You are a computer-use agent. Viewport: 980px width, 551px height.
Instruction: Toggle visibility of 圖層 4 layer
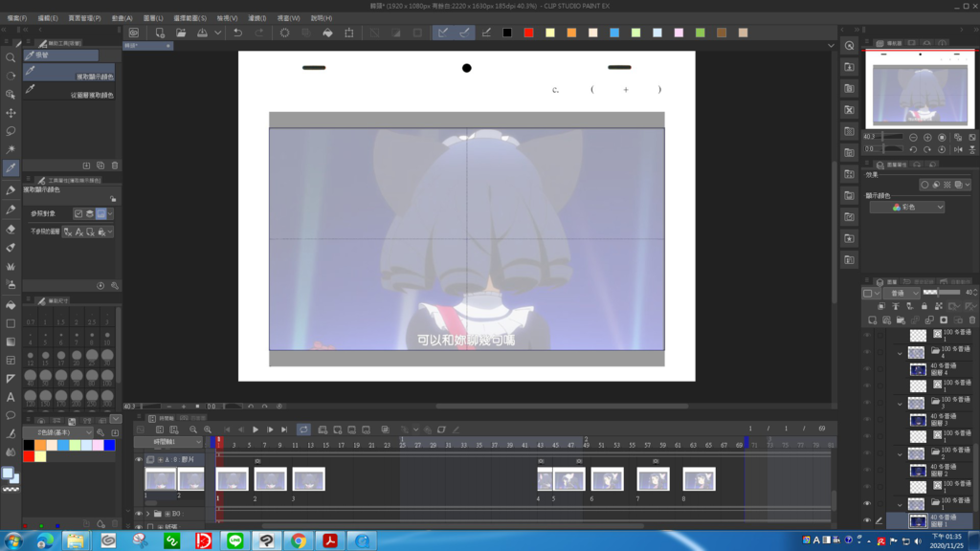click(x=867, y=368)
